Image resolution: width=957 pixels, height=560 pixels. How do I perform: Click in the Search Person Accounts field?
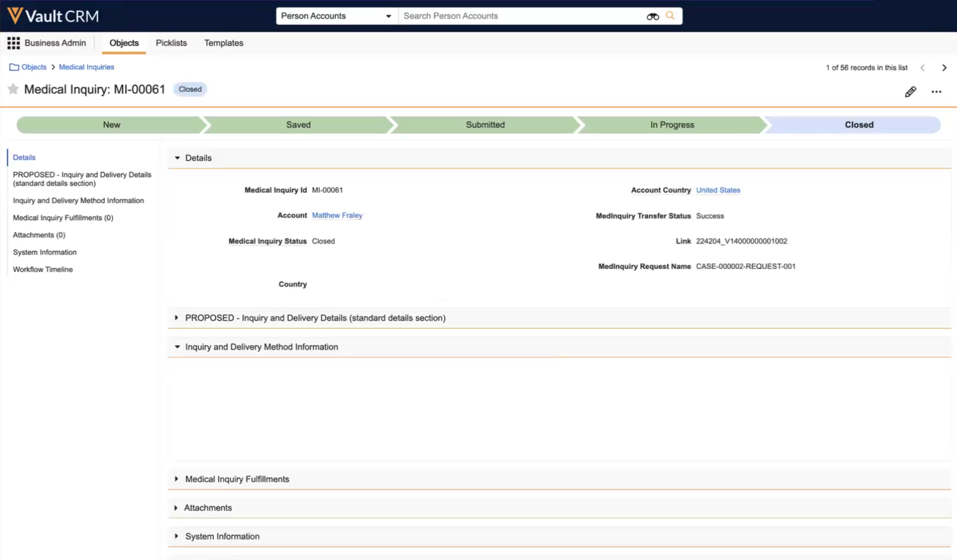click(520, 16)
